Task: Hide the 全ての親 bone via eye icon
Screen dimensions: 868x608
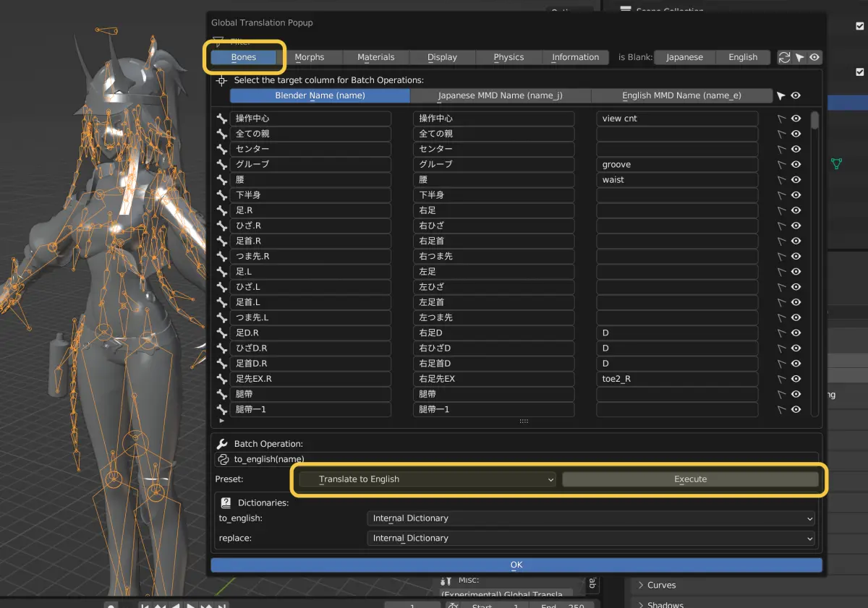Action: (796, 134)
